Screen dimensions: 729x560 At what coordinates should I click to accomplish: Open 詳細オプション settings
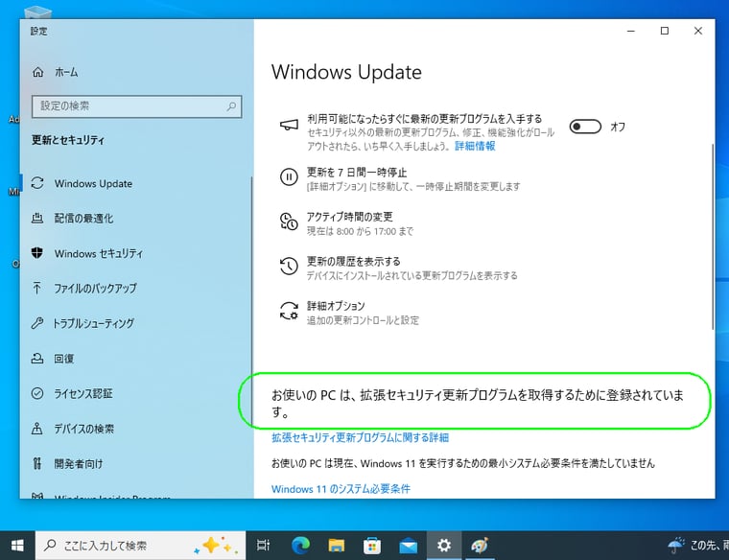[x=336, y=306]
